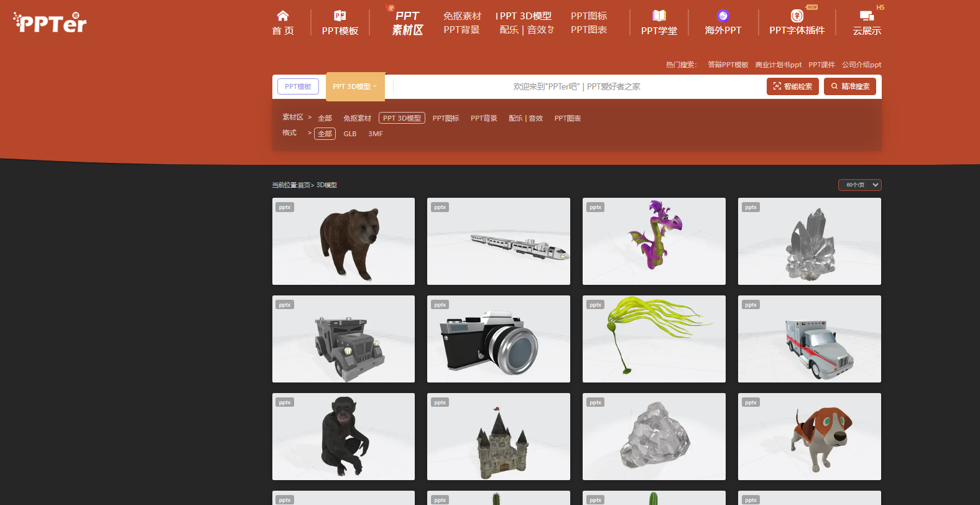Image resolution: width=980 pixels, height=505 pixels.
Task: Select 全部 in 格式 filter
Action: click(x=325, y=134)
